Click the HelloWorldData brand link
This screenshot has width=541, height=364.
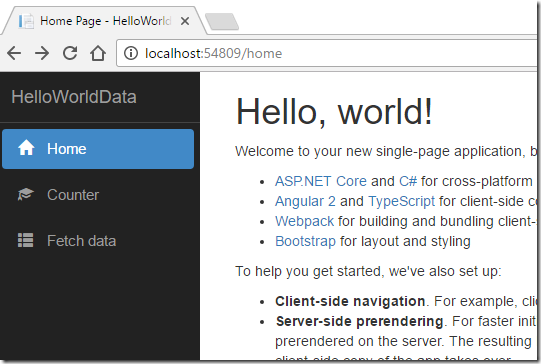[74, 97]
